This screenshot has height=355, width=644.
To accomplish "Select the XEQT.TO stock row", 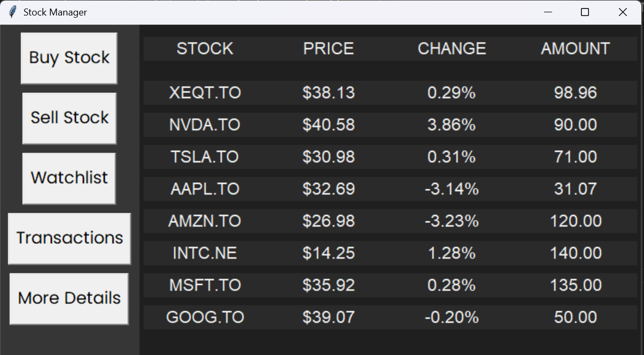I will (390, 92).
